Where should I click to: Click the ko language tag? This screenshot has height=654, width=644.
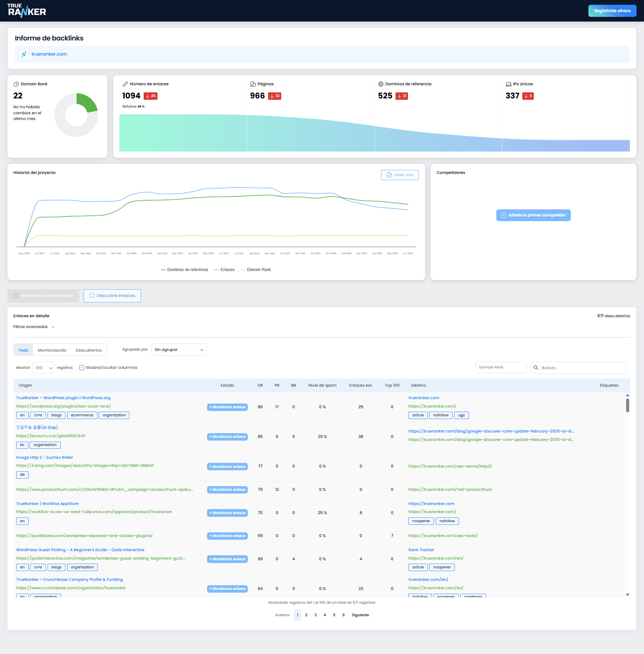point(22,445)
